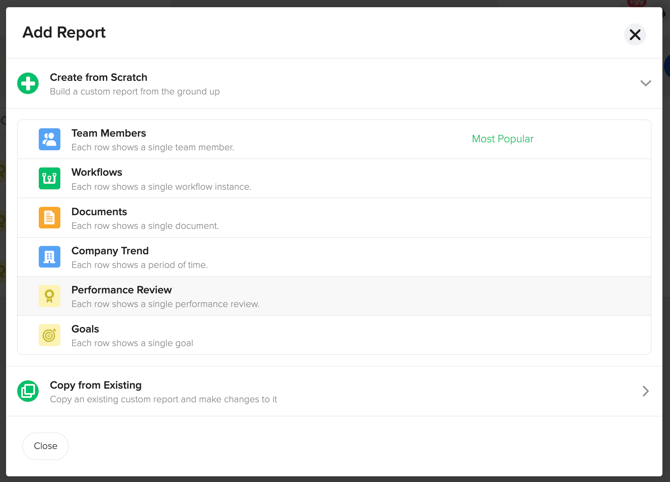
Task: Select the Workflows report type
Action: pyautogui.click(x=97, y=172)
